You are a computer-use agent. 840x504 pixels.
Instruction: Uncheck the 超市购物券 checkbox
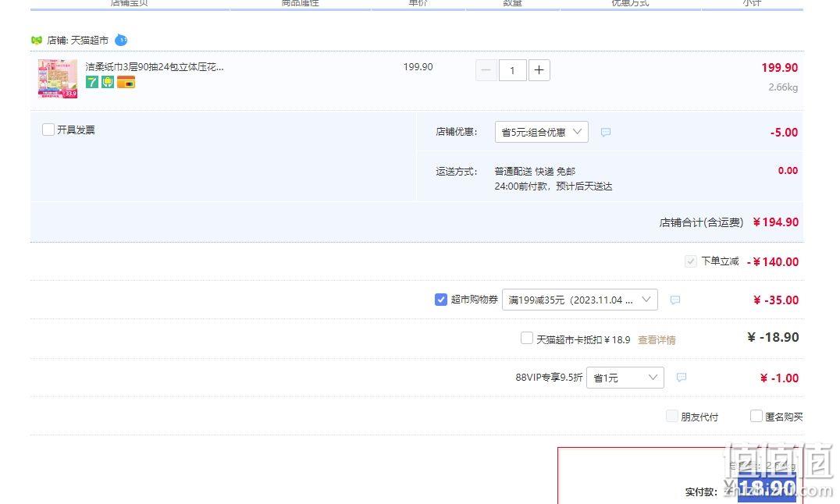click(441, 300)
